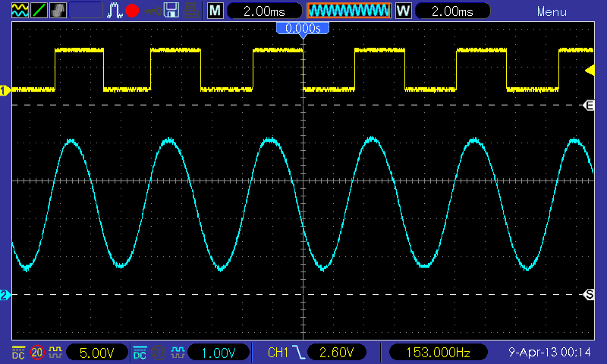Select the green diagonal line icon

coord(37,11)
